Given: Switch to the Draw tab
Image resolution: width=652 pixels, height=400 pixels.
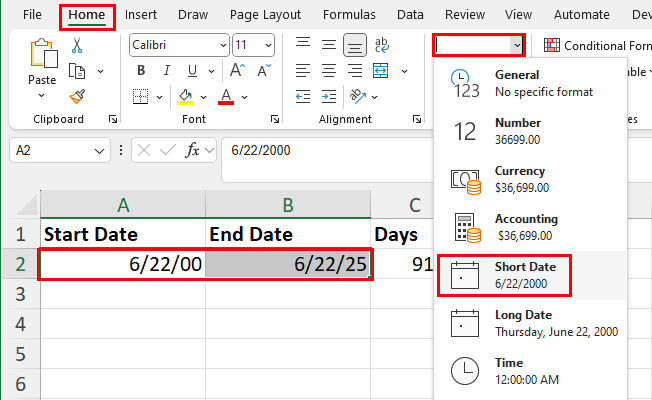Looking at the screenshot, I should point(193,15).
